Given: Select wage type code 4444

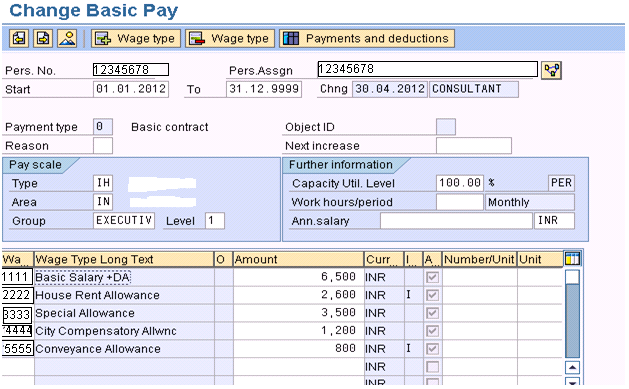Looking at the screenshot, I should coord(16,330).
